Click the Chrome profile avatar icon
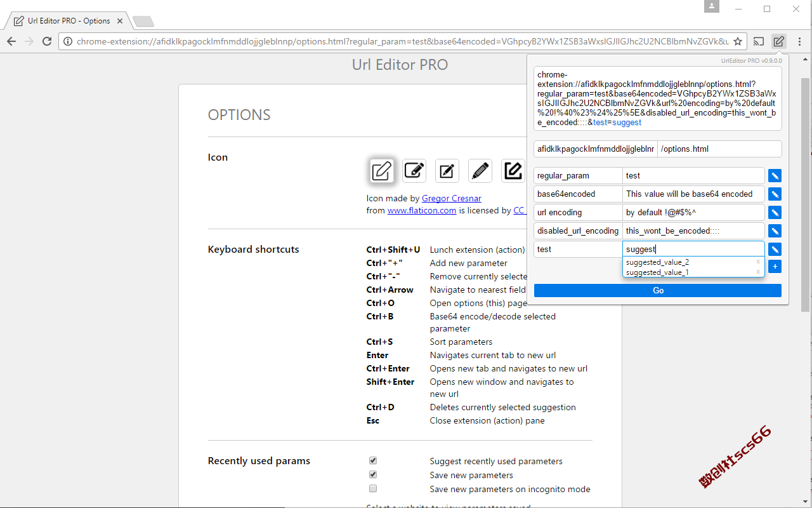This screenshot has width=812, height=508. (712, 6)
